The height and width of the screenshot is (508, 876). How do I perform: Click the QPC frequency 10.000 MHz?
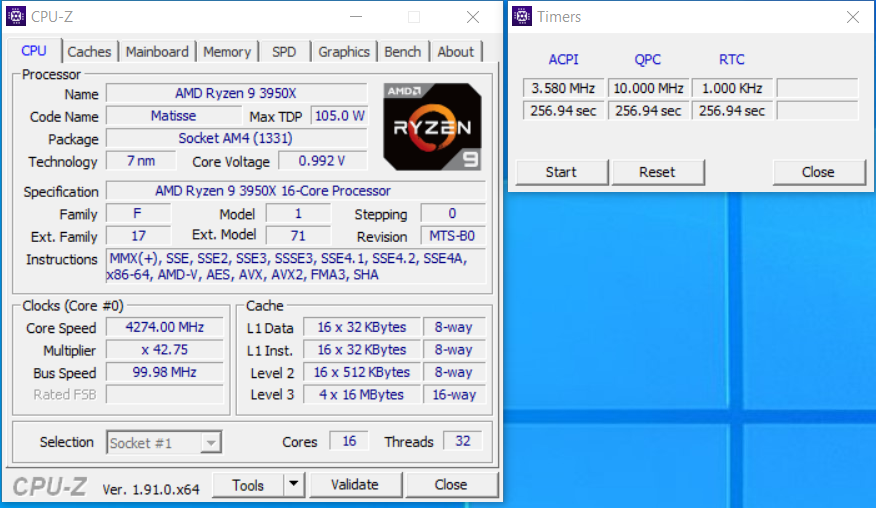648,88
